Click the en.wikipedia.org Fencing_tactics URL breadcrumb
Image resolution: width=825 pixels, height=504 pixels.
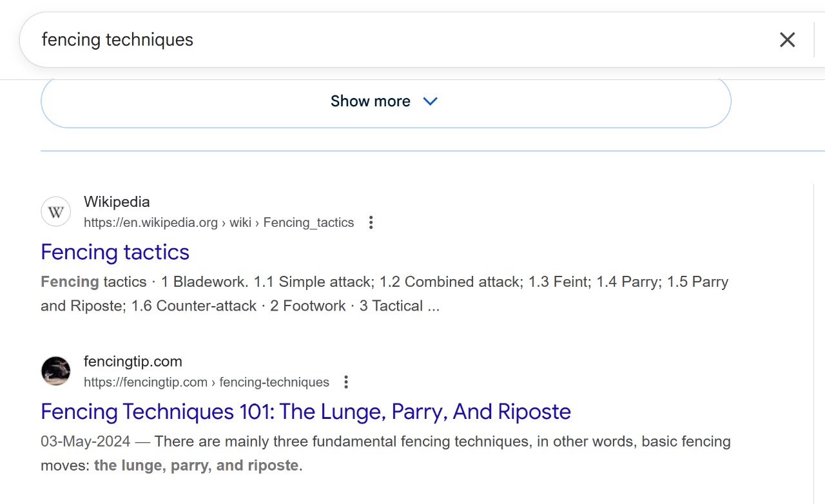218,223
